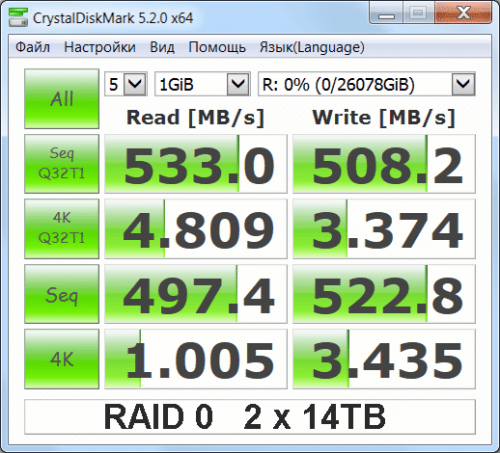
Task: Click the 4K read value 1.005
Action: tap(196, 359)
